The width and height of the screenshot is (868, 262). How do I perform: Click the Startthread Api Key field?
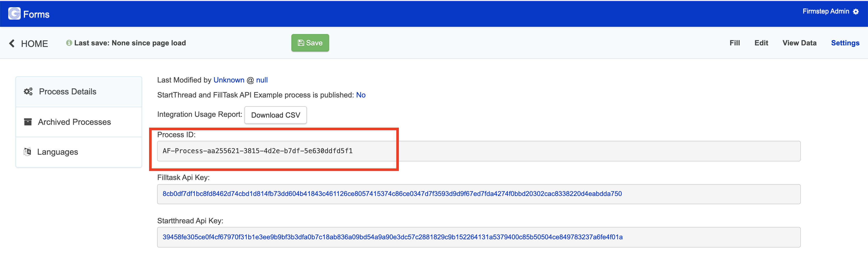point(478,237)
